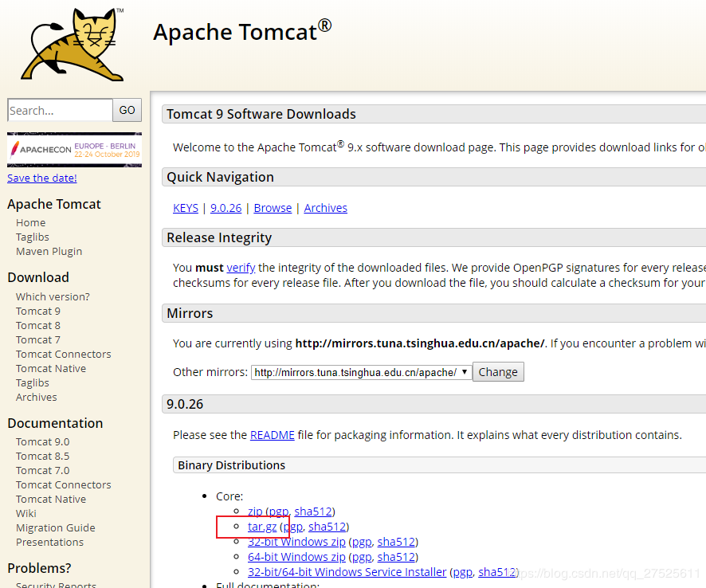Open the README packaging information link

(272, 435)
